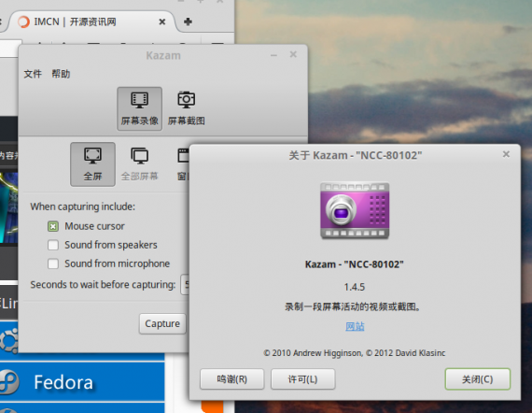Enable Sound from microphone checkbox
The width and height of the screenshot is (532, 413).
(53, 263)
